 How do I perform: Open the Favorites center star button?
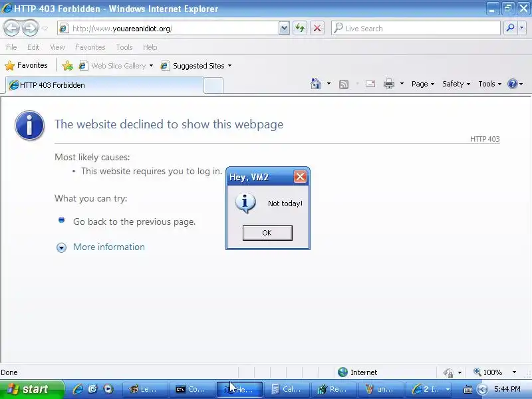(26, 65)
